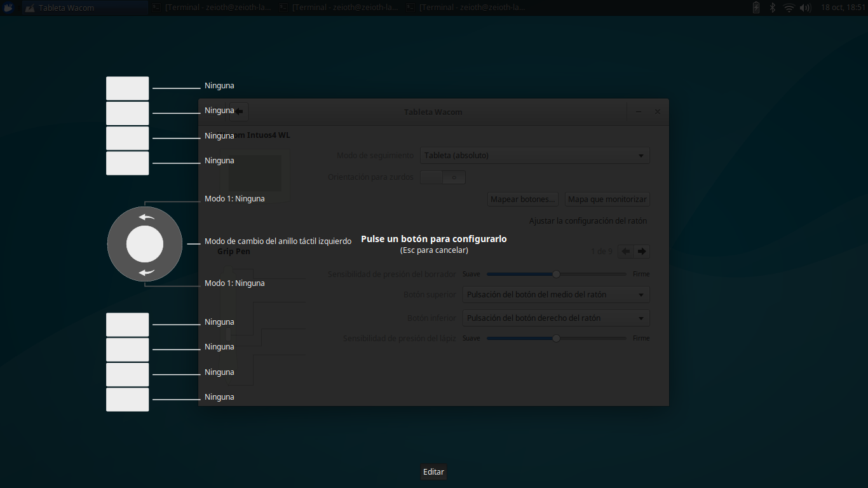Open the clock showing 18 oct, 18:51
This screenshot has height=488, width=868.
coord(843,8)
